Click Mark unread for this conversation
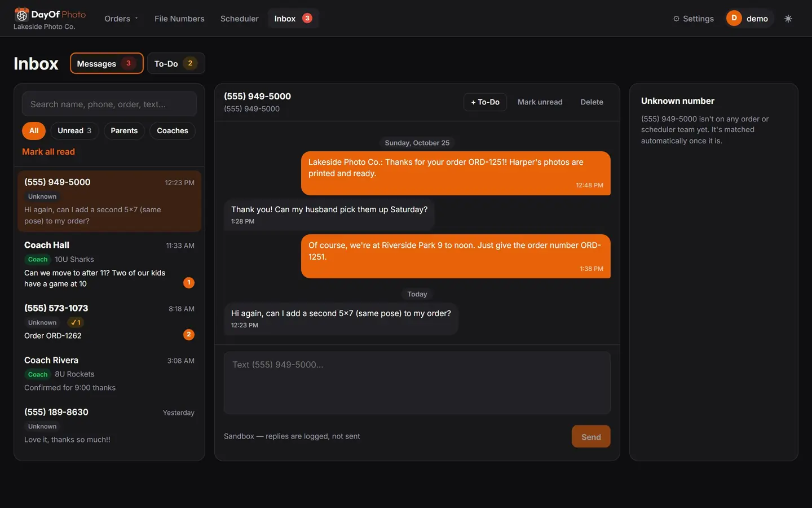812x508 pixels. click(x=540, y=102)
